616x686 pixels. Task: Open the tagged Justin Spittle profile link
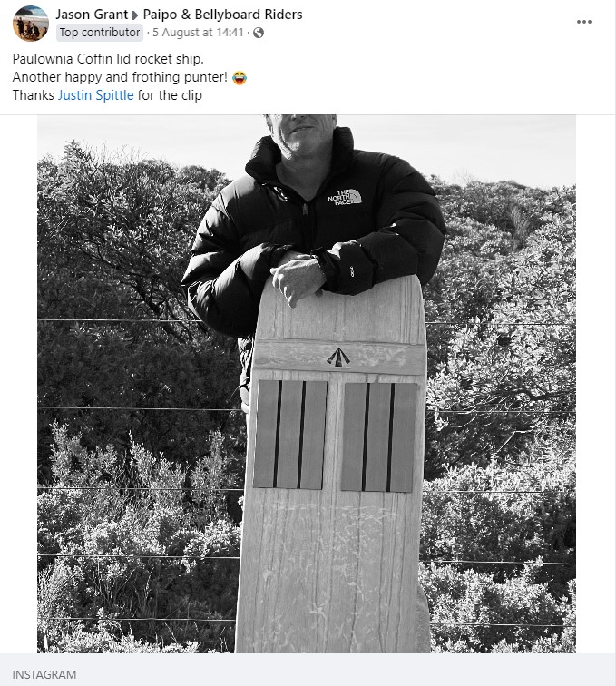point(96,95)
